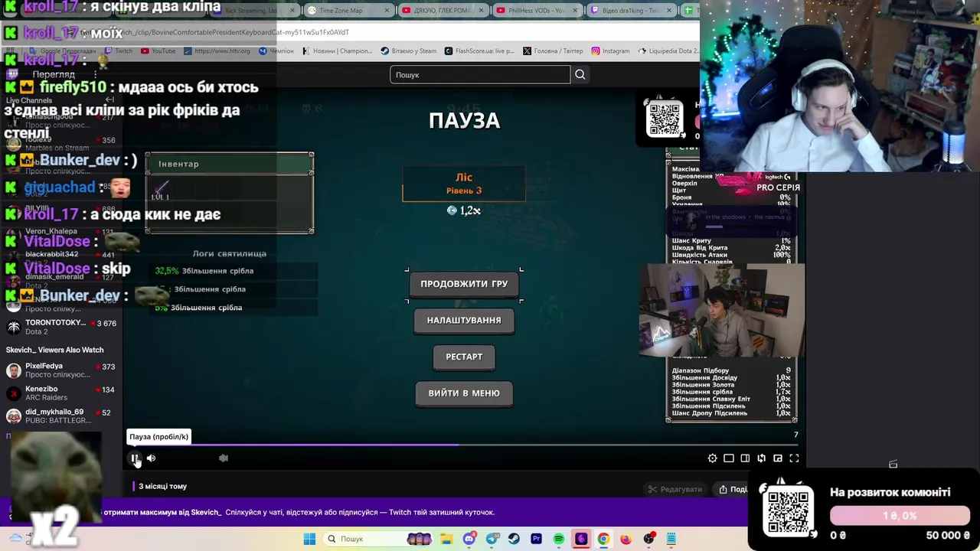Pause the Twitch clip playback

pos(135,458)
